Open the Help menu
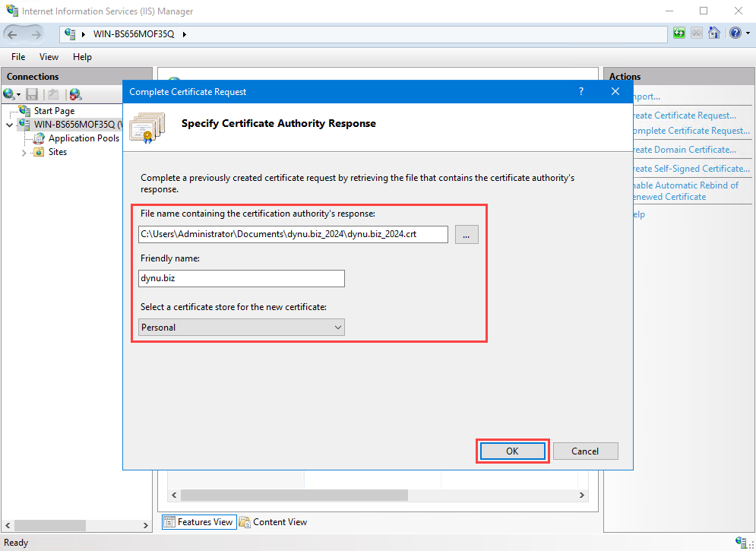This screenshot has width=756, height=551. pyautogui.click(x=83, y=57)
